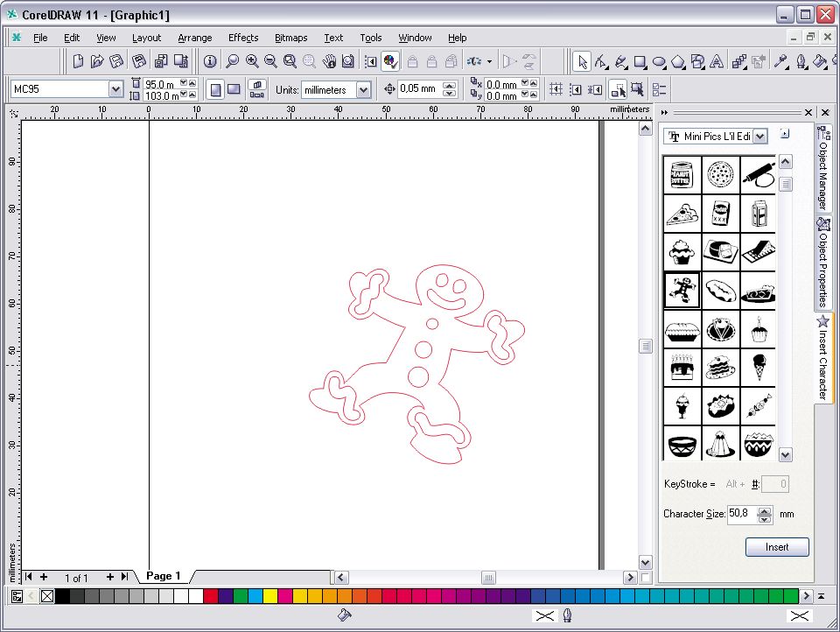The image size is (840, 632).
Task: Set page to portrait orientation
Action: [215, 90]
